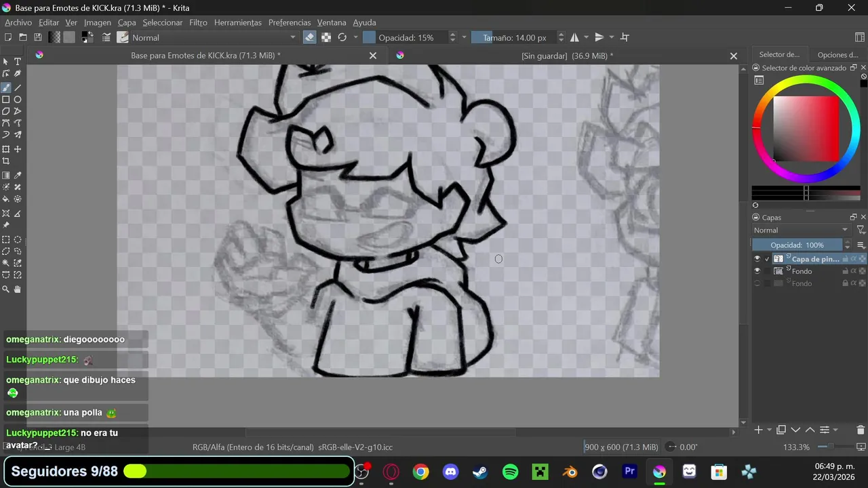Select the Fill bucket tool
The height and width of the screenshot is (488, 868).
tap(6, 199)
